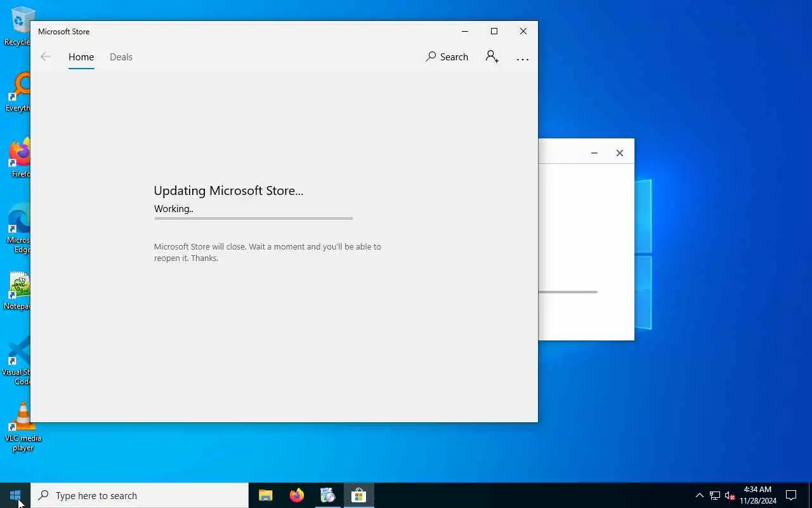The height and width of the screenshot is (508, 812).
Task: Select the Everything desktop shortcut
Action: 19,93
